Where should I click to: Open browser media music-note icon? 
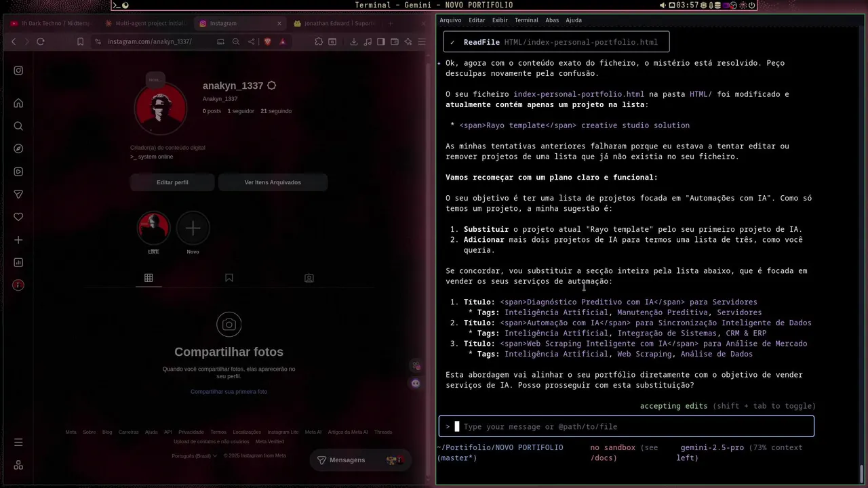pyautogui.click(x=368, y=41)
